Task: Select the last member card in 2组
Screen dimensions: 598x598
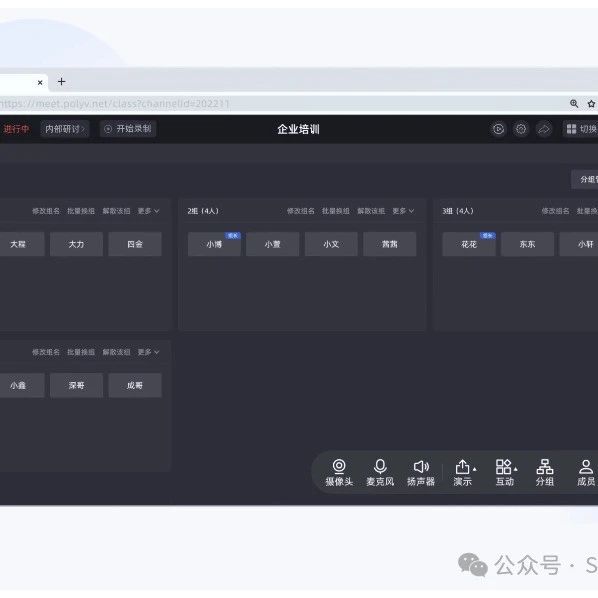Action: pyautogui.click(x=389, y=244)
